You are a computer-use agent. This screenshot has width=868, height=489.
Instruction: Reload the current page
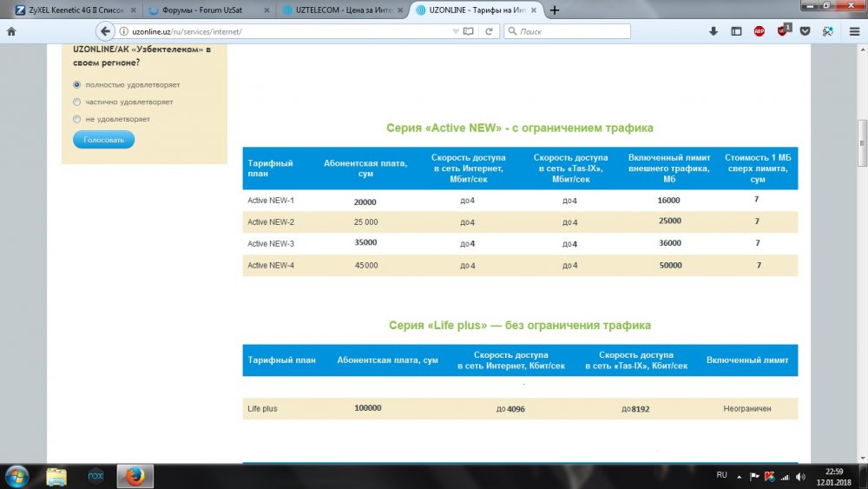point(489,31)
